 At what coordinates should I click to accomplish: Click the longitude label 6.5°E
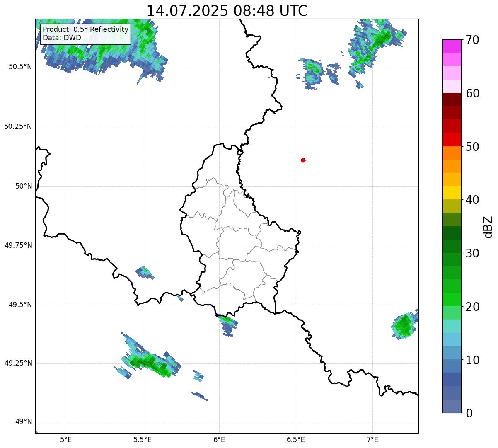coord(296,439)
